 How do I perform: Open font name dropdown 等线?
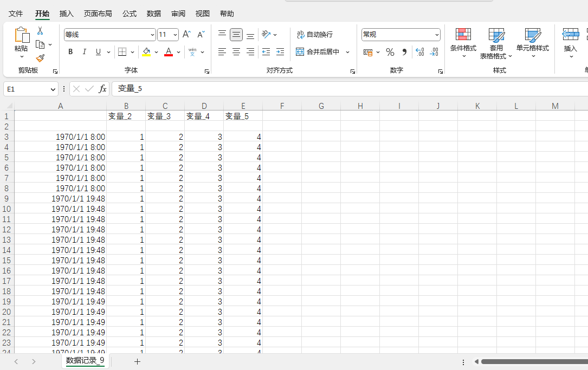click(152, 35)
